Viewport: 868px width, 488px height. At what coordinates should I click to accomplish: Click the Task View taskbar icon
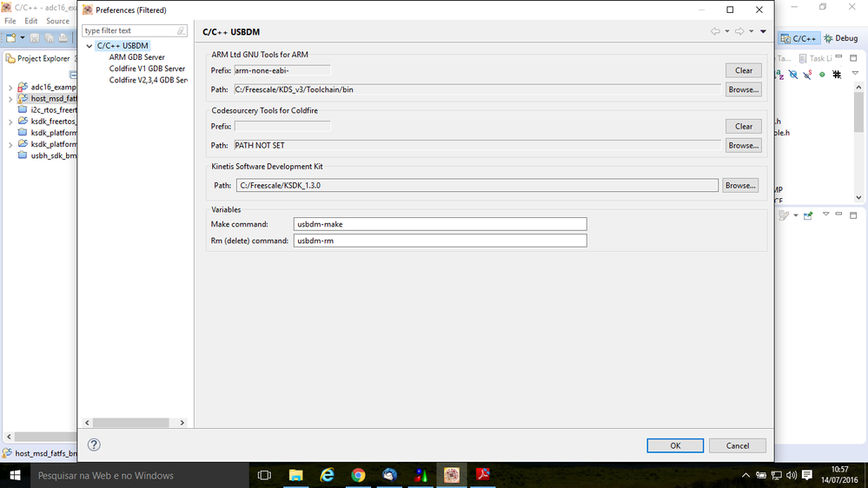[x=265, y=475]
